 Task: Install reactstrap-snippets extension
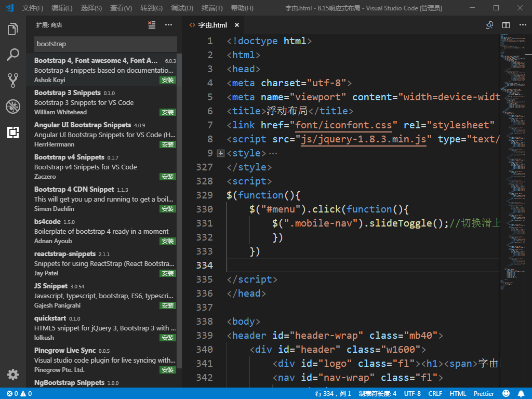[168, 273]
